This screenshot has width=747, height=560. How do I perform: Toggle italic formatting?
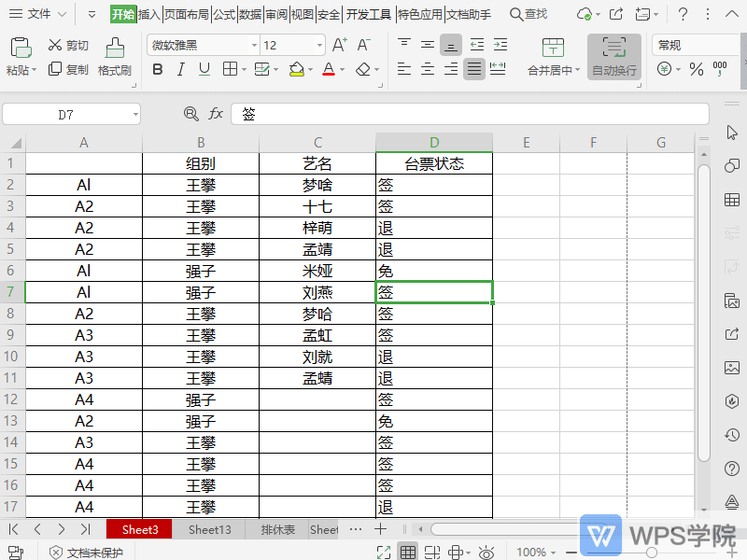180,69
